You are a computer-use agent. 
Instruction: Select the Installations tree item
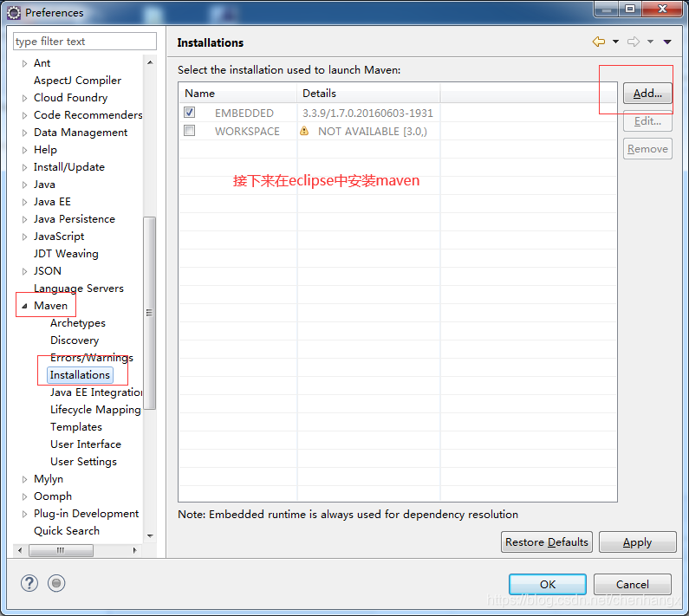coord(80,375)
